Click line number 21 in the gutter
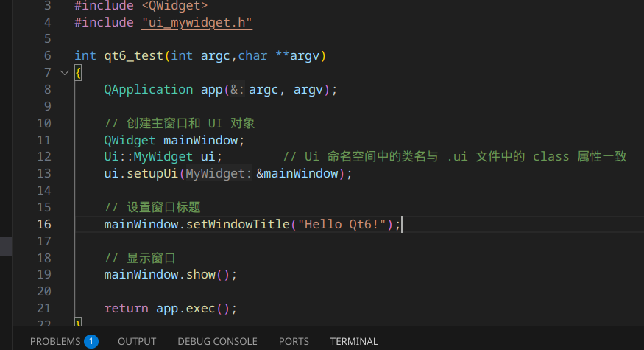Image resolution: width=644 pixels, height=350 pixels. tap(44, 308)
